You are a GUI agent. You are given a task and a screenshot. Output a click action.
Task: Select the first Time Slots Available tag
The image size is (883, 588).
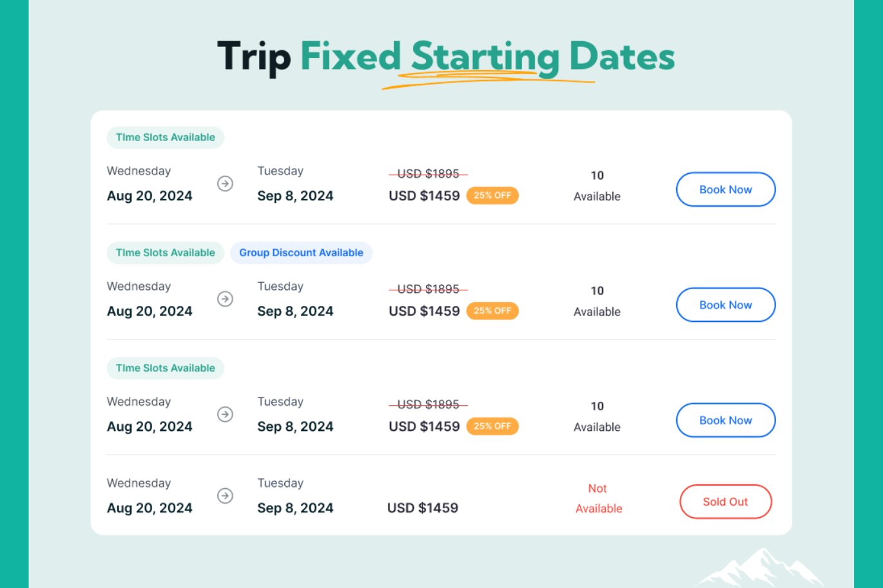click(x=165, y=138)
